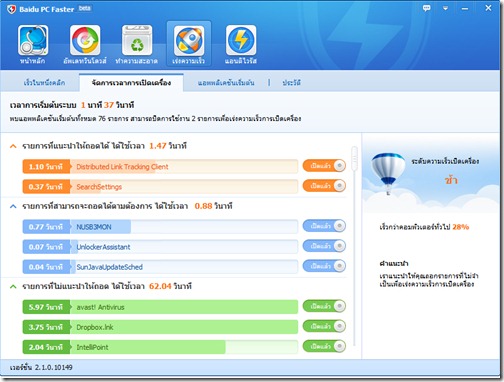This screenshot has height=382, width=504.
Task: Click the 28% faster statistic text
Action: [424, 227]
